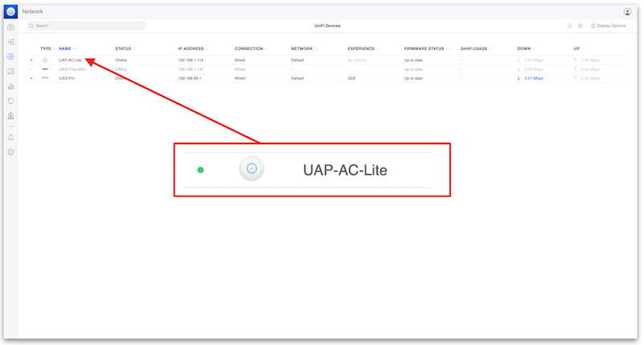Viewport: 644px width, 345px height.
Task: Sort by the STATUS column header
Action: click(126, 48)
